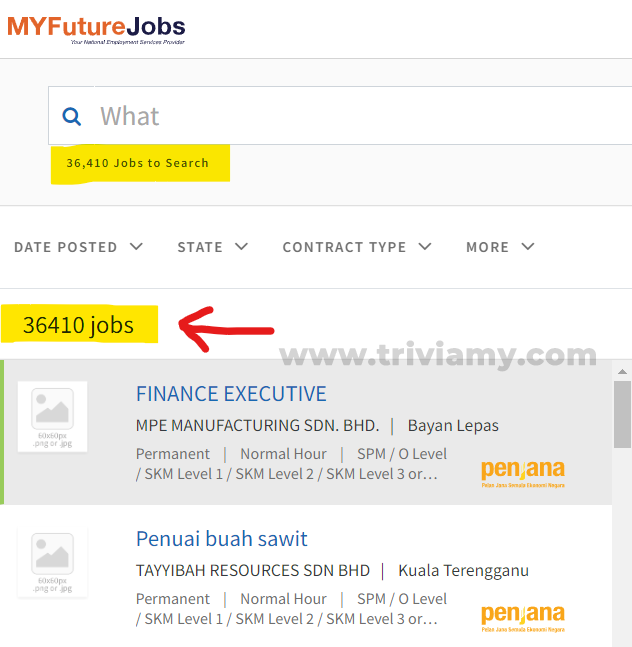Click TAYYIBAH RESOURCES SDN BHD company name
This screenshot has height=647, width=632.
[253, 571]
